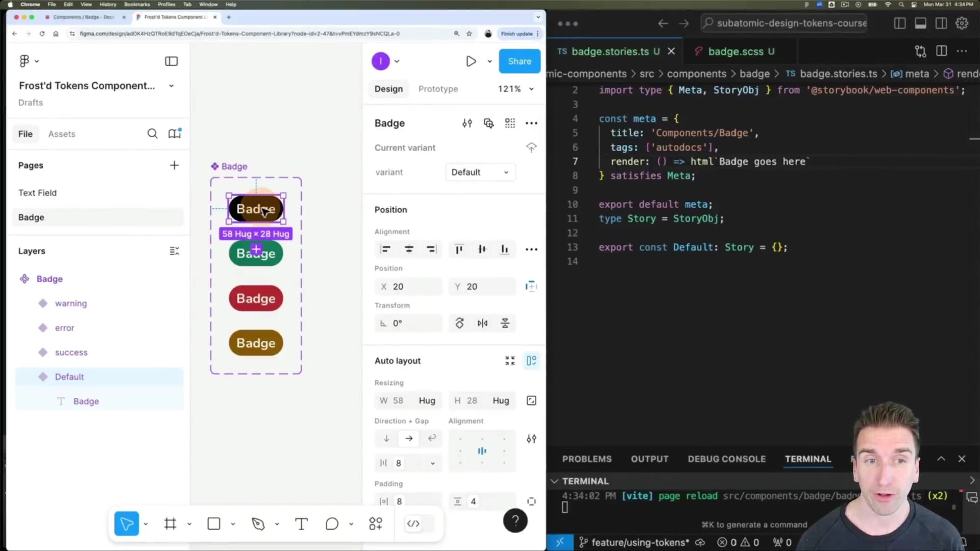Open the Figma main menu icon
This screenshot has height=551, width=980.
click(24, 61)
